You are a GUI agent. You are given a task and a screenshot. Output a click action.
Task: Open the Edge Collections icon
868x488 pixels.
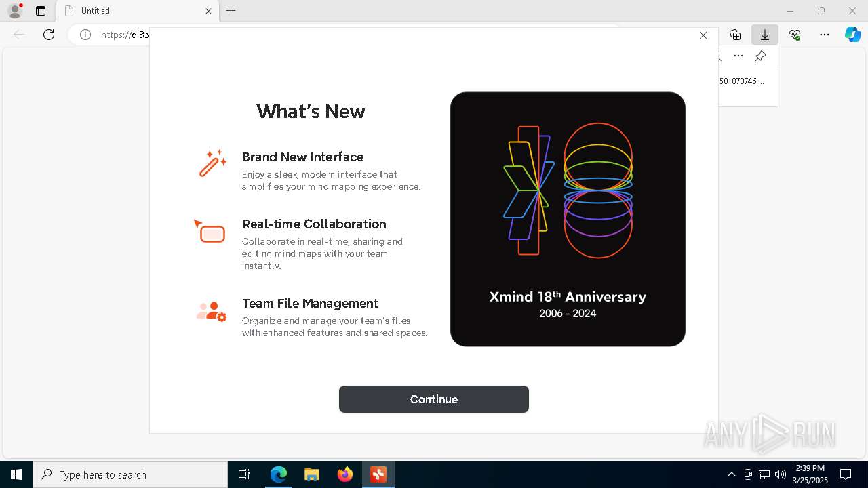735,35
